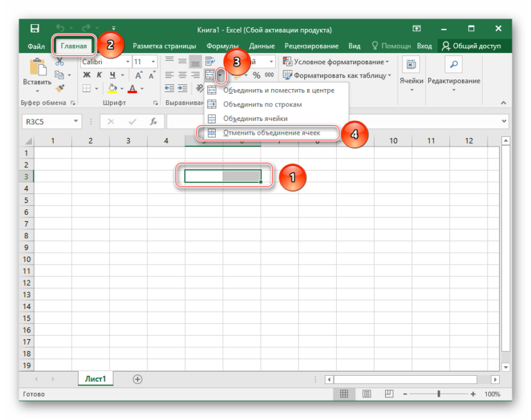Toggle middle vertical alignment
This screenshot has height=420, width=531.
tap(183, 61)
